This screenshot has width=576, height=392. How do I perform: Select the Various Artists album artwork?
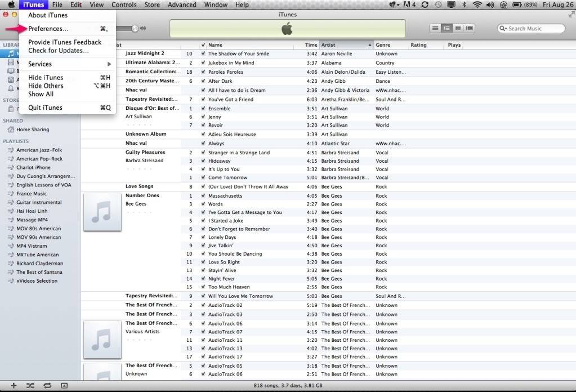click(x=102, y=340)
